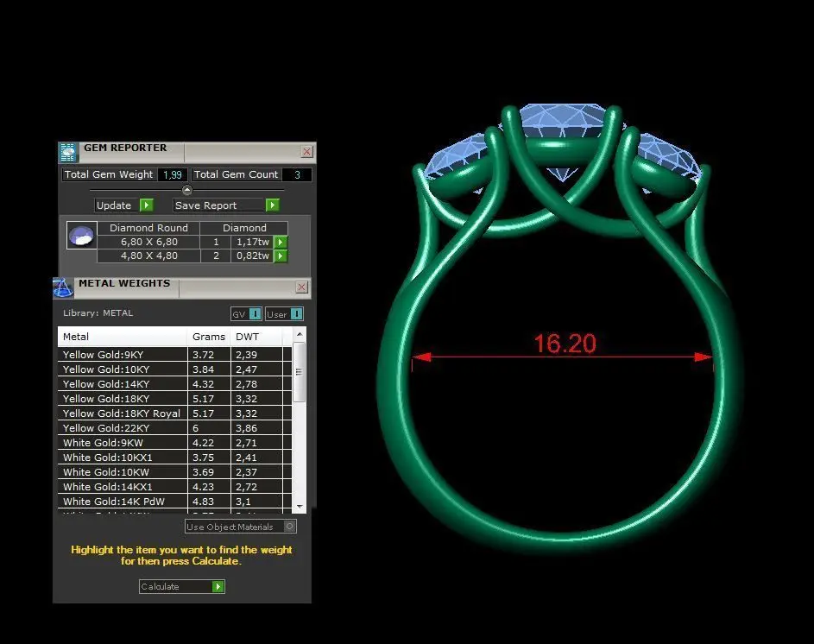Click the metal list scrollbar thumb

(300, 372)
